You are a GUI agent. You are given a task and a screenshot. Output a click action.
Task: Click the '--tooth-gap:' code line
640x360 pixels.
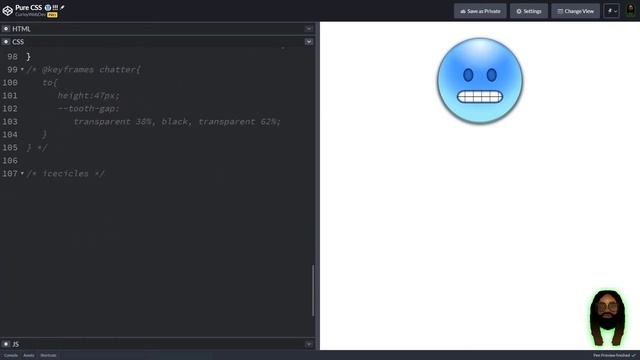click(88, 109)
